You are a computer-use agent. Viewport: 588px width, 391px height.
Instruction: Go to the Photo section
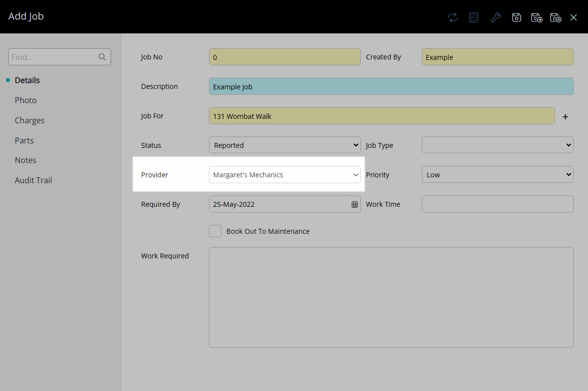point(26,100)
